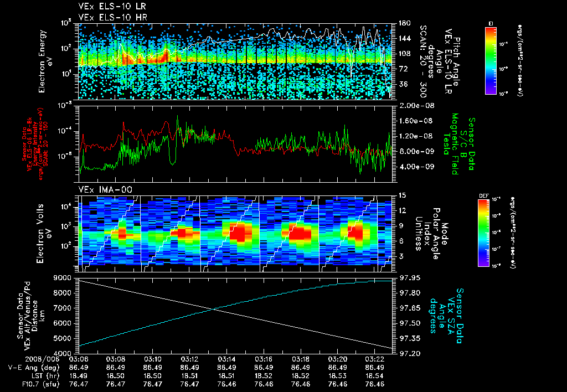Click the "18.54" LST value

click(x=375, y=376)
